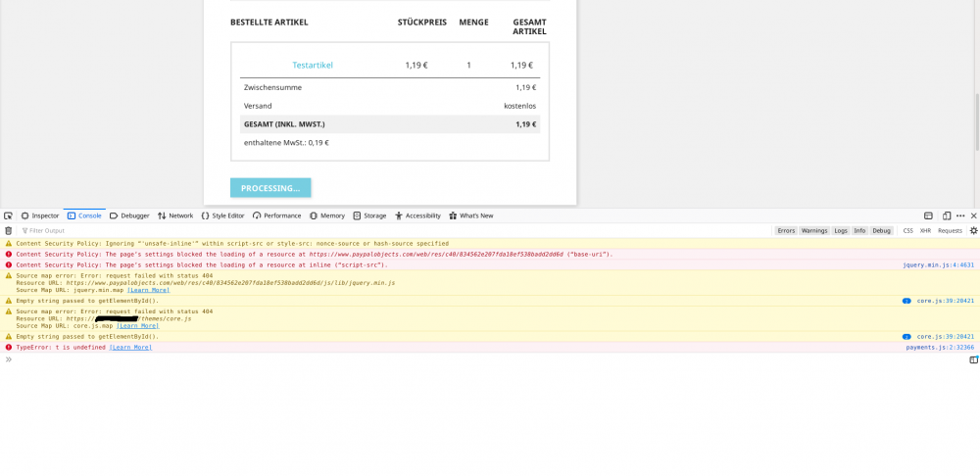The width and height of the screenshot is (980, 476).
Task: Toggle the Logs filter
Action: 841,230
